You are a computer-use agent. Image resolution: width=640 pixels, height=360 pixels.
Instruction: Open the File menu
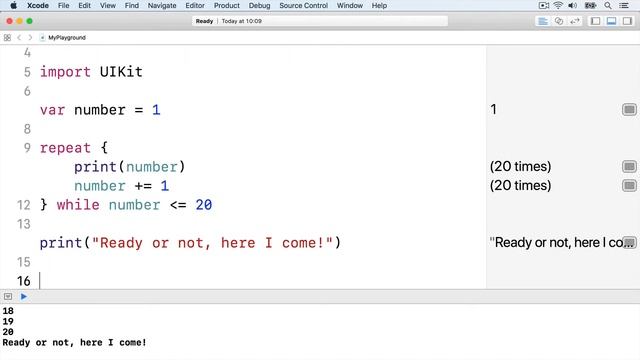point(64,6)
